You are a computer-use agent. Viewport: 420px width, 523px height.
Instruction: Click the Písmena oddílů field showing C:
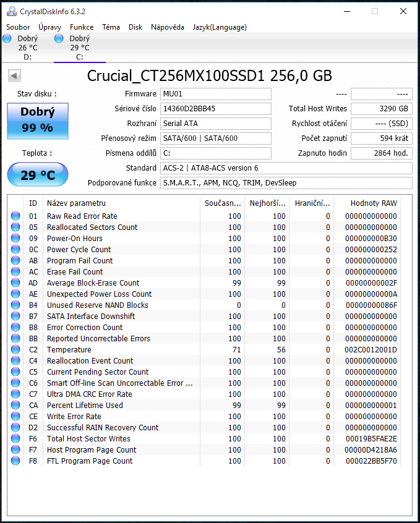click(x=216, y=153)
